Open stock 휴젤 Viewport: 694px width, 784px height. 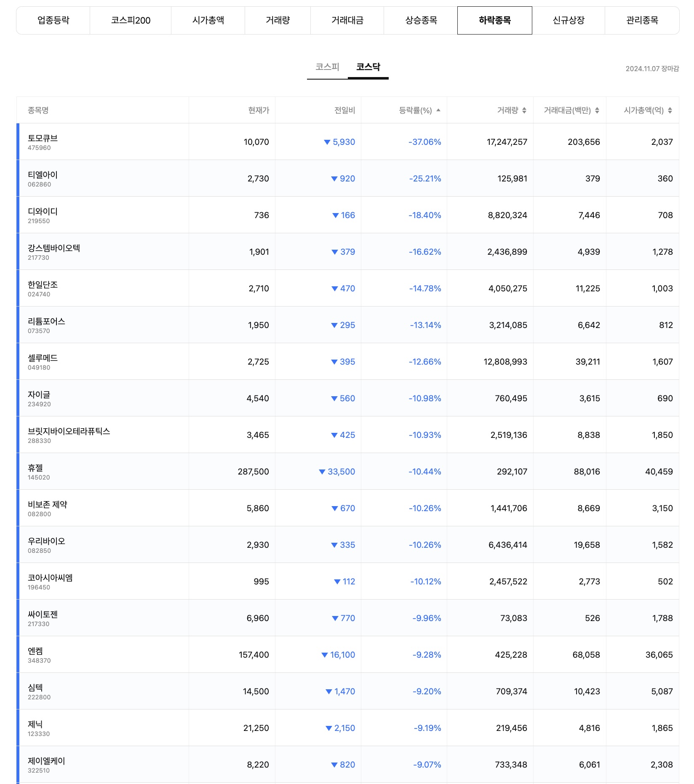[35, 468]
